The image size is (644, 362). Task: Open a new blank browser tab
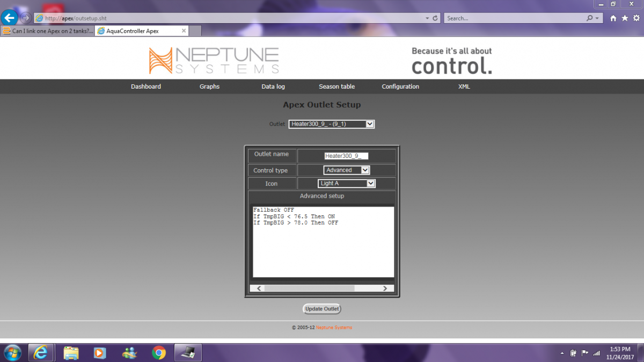coord(195,31)
